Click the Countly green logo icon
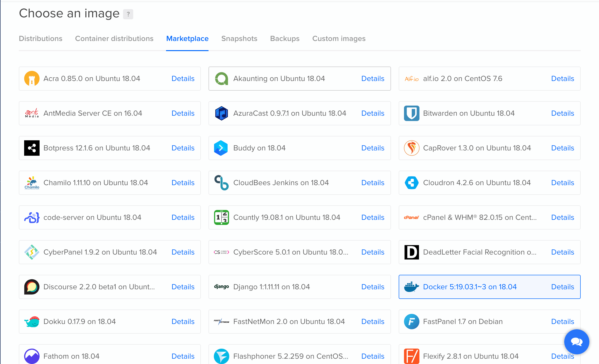599x364 pixels. click(x=221, y=217)
